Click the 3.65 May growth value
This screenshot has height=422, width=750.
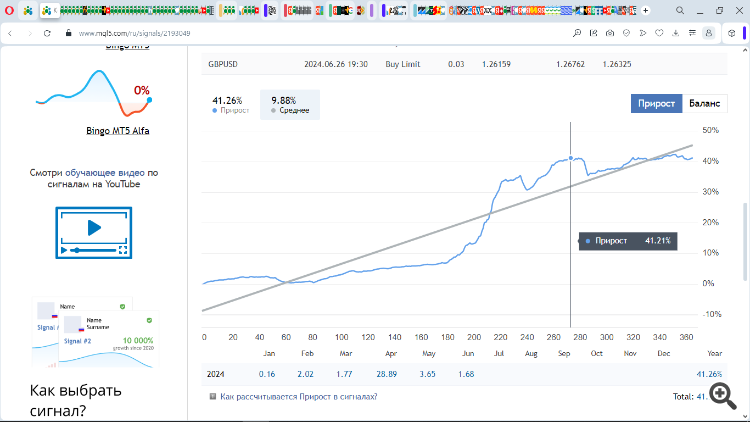428,374
